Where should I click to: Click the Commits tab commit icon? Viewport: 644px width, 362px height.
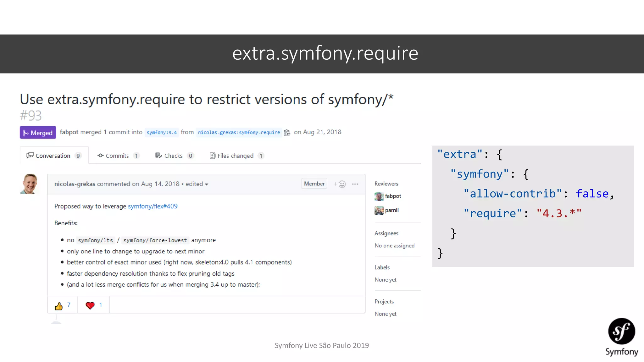[x=101, y=155]
